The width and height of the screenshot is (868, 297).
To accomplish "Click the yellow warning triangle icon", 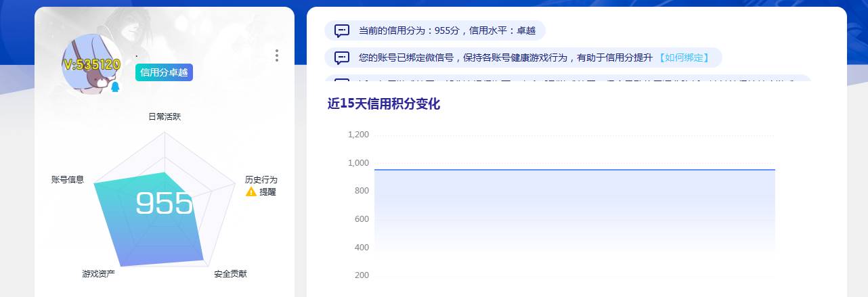I will pyautogui.click(x=251, y=192).
